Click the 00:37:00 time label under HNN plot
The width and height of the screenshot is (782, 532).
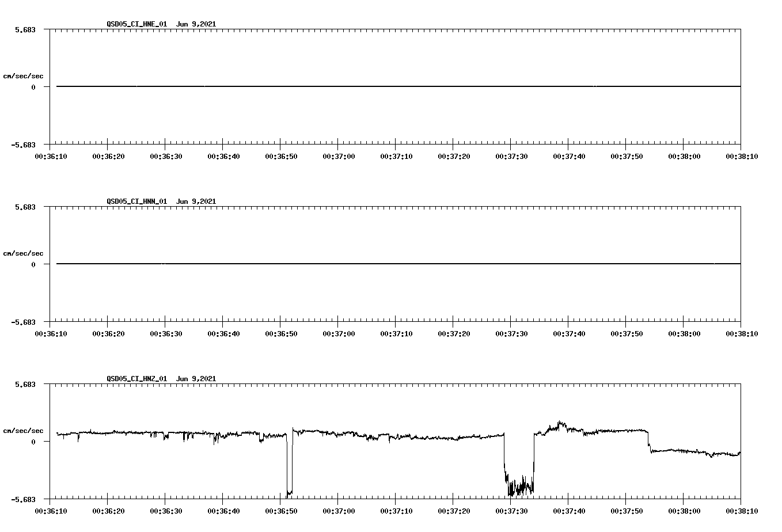339,333
